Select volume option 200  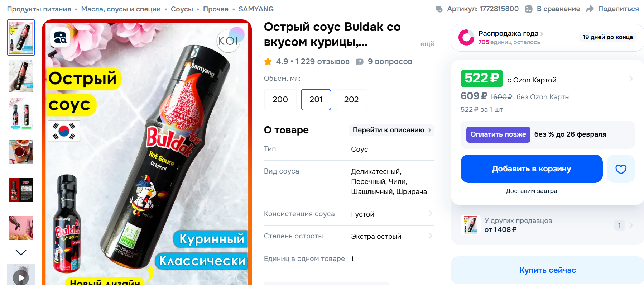click(280, 99)
